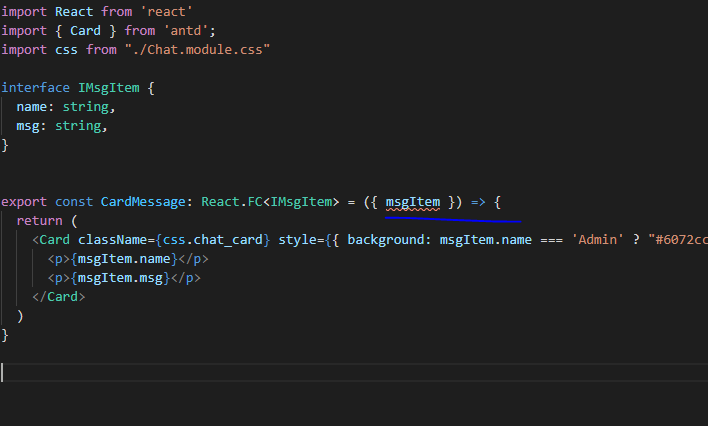Image resolution: width=708 pixels, height=426 pixels.
Task: Click React.FC type annotation
Action: point(232,202)
